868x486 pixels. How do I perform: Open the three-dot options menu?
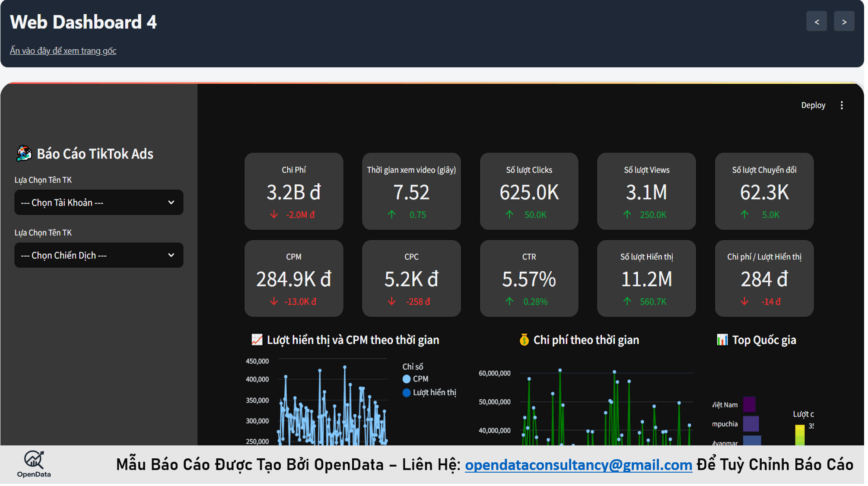[841, 105]
